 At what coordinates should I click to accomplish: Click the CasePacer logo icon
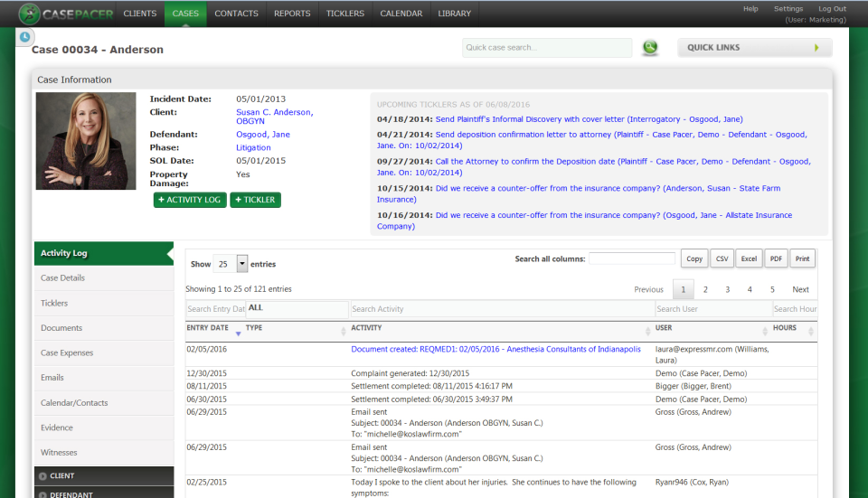point(29,14)
